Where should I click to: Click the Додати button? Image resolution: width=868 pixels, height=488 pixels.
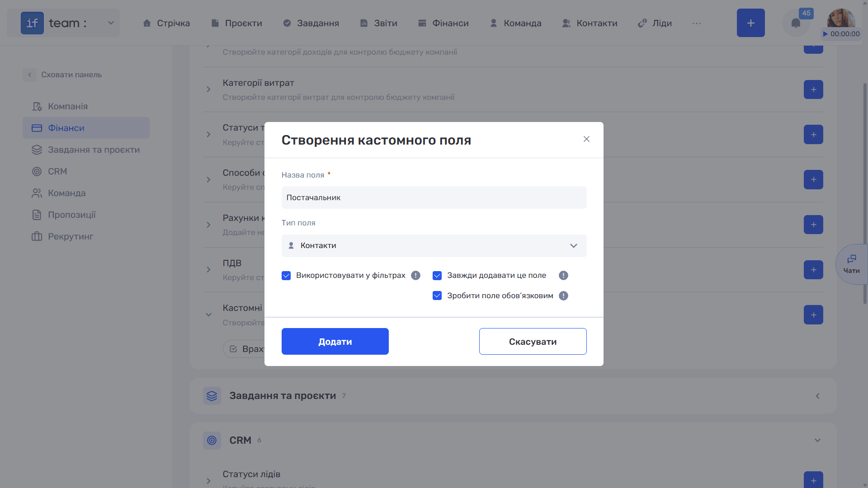pyautogui.click(x=335, y=342)
